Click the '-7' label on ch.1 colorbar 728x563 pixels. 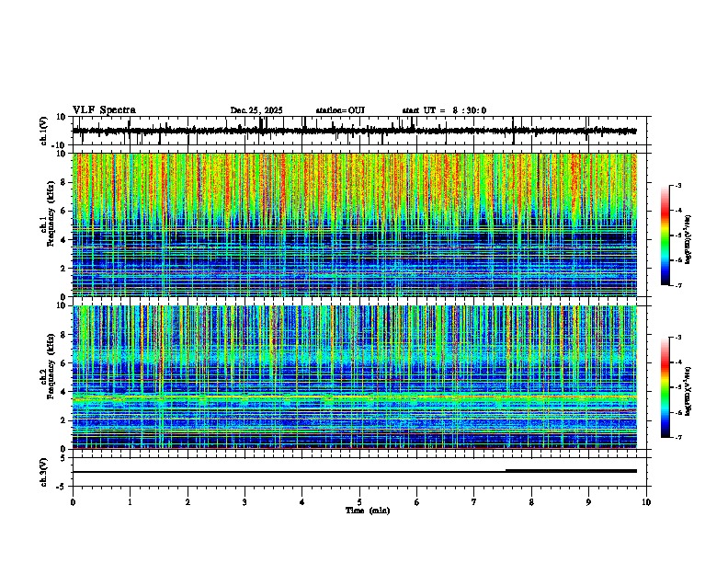[677, 285]
